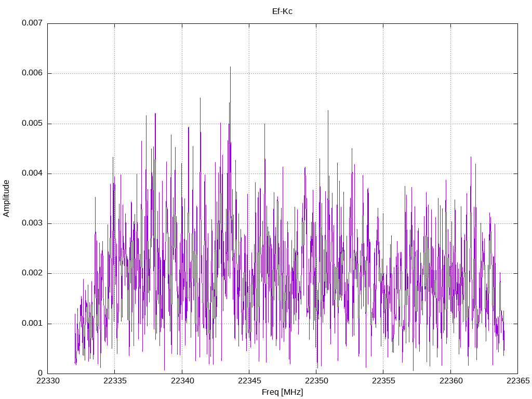Click the y-axis tick label "0.007"
Screen dimensions: 532x399
(32, 23)
